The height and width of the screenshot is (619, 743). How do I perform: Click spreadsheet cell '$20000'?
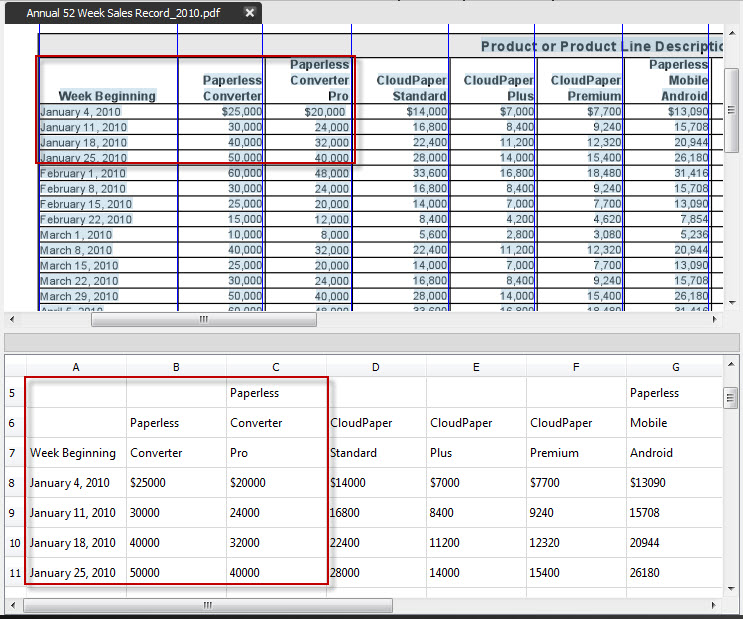pos(276,482)
